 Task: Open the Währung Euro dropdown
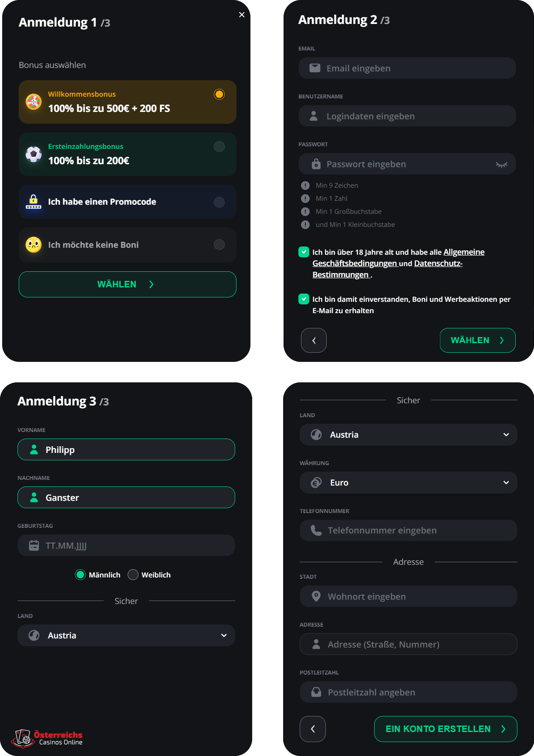408,483
